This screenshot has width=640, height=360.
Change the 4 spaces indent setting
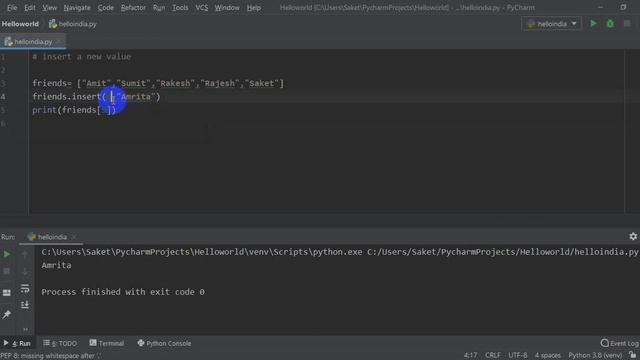[547, 356]
